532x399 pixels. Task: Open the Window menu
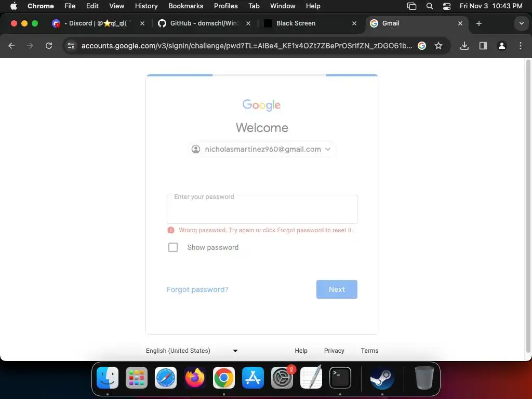(283, 6)
